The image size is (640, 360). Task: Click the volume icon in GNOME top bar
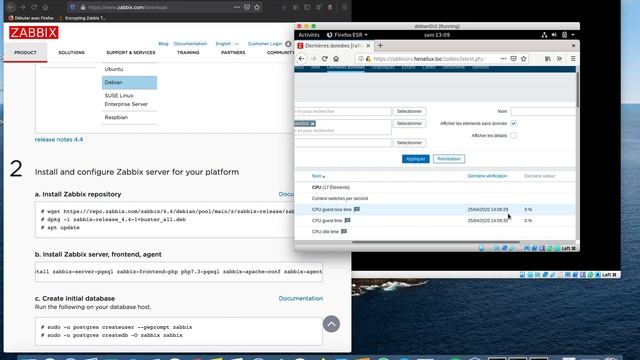tap(554, 35)
